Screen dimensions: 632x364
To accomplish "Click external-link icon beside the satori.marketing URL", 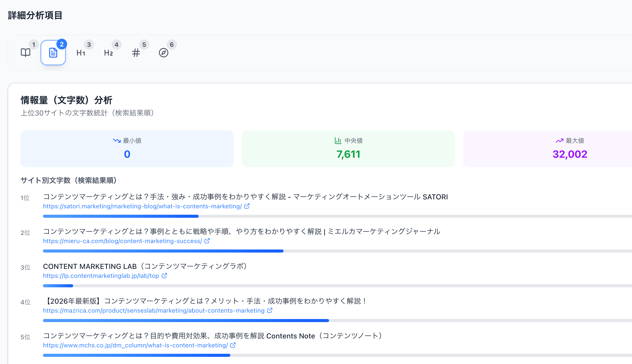I will click(x=247, y=206).
